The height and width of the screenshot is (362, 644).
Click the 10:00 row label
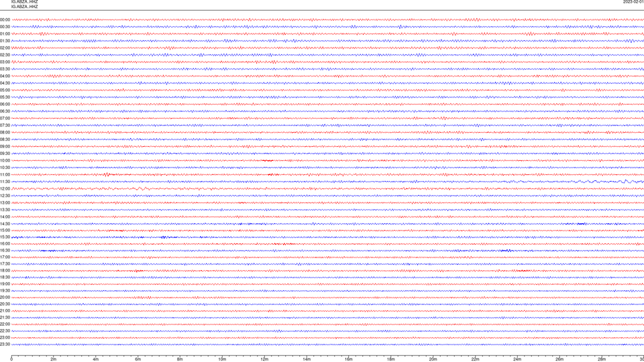click(5, 161)
